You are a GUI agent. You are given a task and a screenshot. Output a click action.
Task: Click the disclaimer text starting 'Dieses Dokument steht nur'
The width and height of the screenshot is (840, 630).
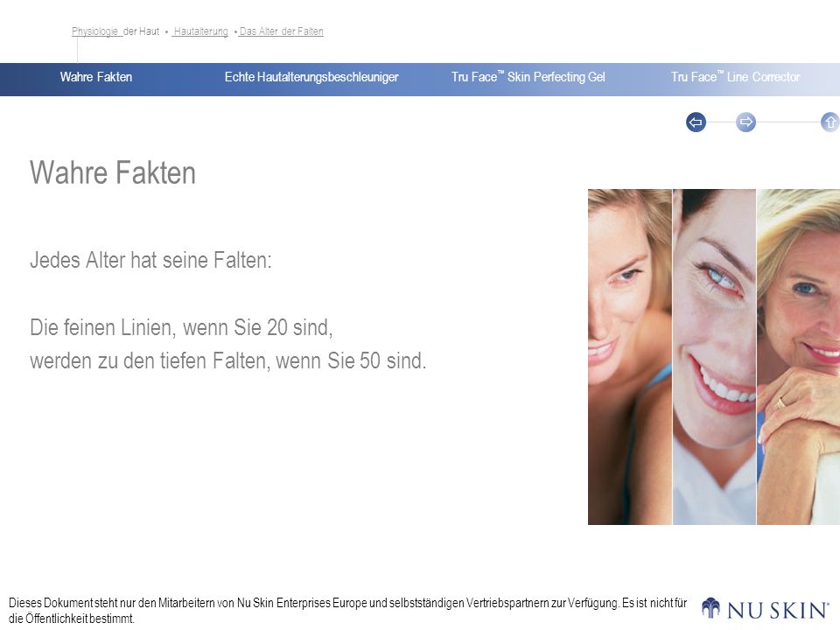pyautogui.click(x=347, y=611)
